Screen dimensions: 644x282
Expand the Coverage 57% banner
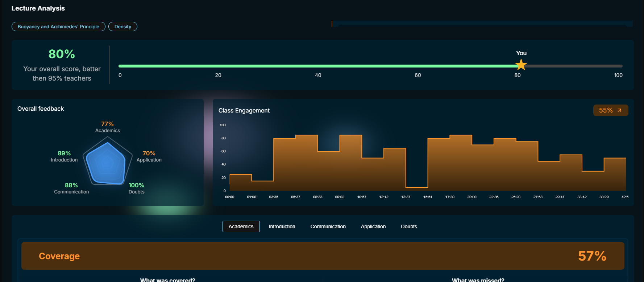(x=323, y=256)
